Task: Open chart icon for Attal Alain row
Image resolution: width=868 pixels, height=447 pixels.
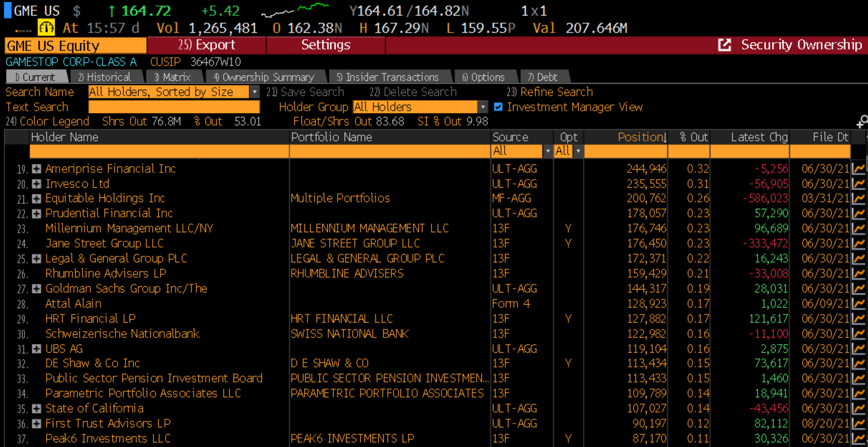Action: 859,304
